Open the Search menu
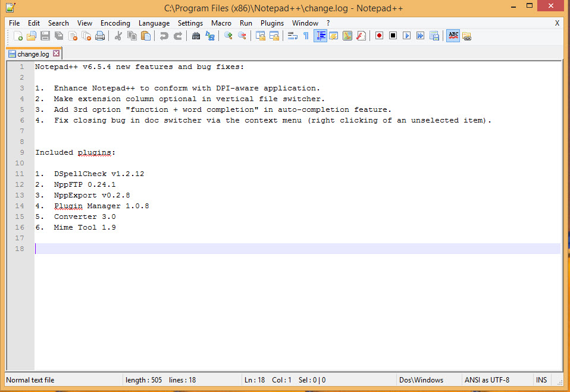 tap(58, 23)
